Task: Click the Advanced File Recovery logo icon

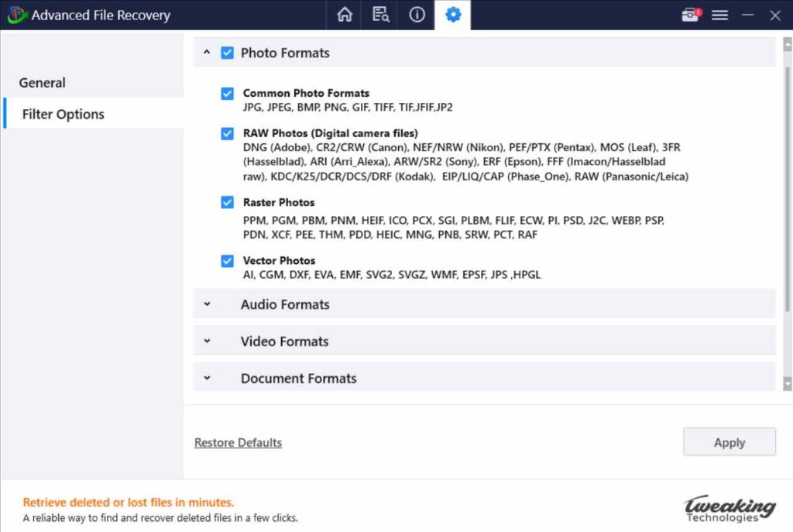Action: [16, 15]
